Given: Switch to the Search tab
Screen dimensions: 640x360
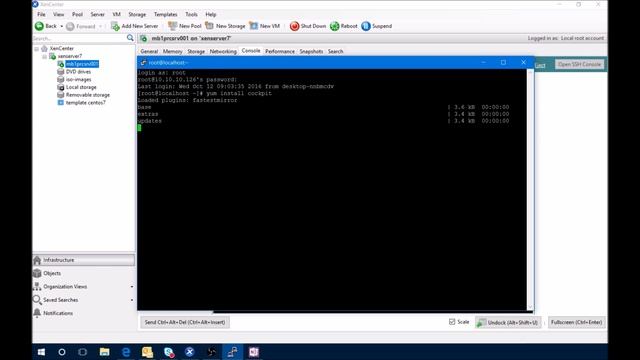Looking at the screenshot, I should click(336, 51).
